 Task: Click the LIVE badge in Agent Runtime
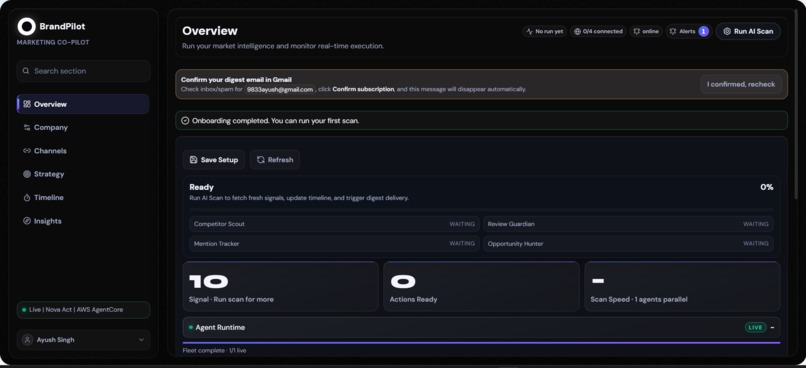[x=756, y=327]
